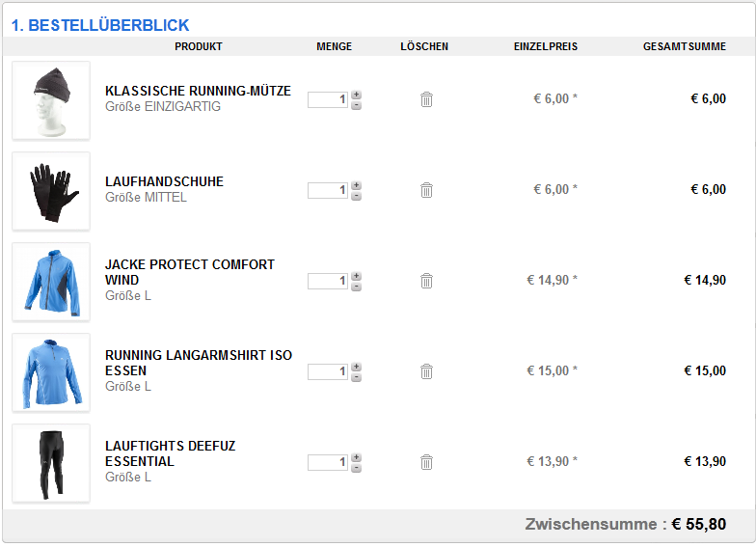This screenshot has width=756, height=547.
Task: View the blue wind jacket thumbnail
Action: pos(51,282)
